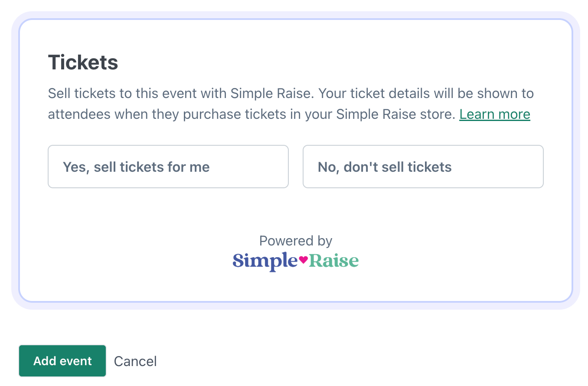The image size is (588, 386).
Task: Click the Tickets section heading
Action: (x=83, y=62)
